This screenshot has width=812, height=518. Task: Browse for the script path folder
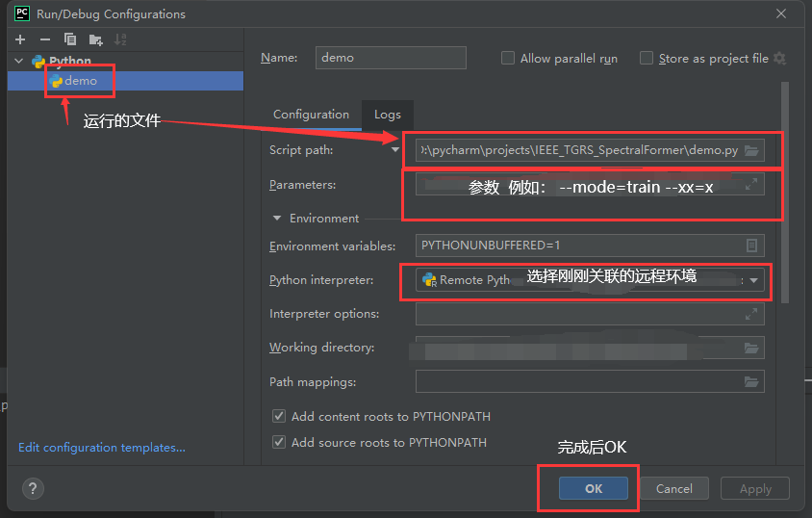click(x=751, y=150)
